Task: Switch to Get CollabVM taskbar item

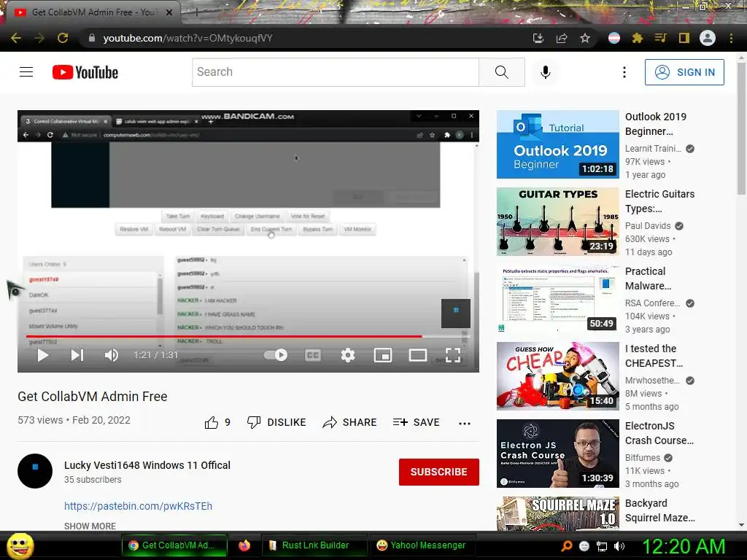Action: click(174, 545)
